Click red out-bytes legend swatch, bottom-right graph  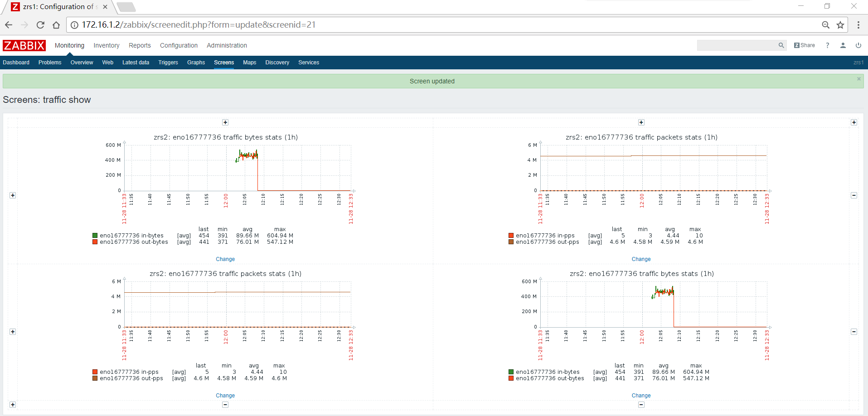511,378
